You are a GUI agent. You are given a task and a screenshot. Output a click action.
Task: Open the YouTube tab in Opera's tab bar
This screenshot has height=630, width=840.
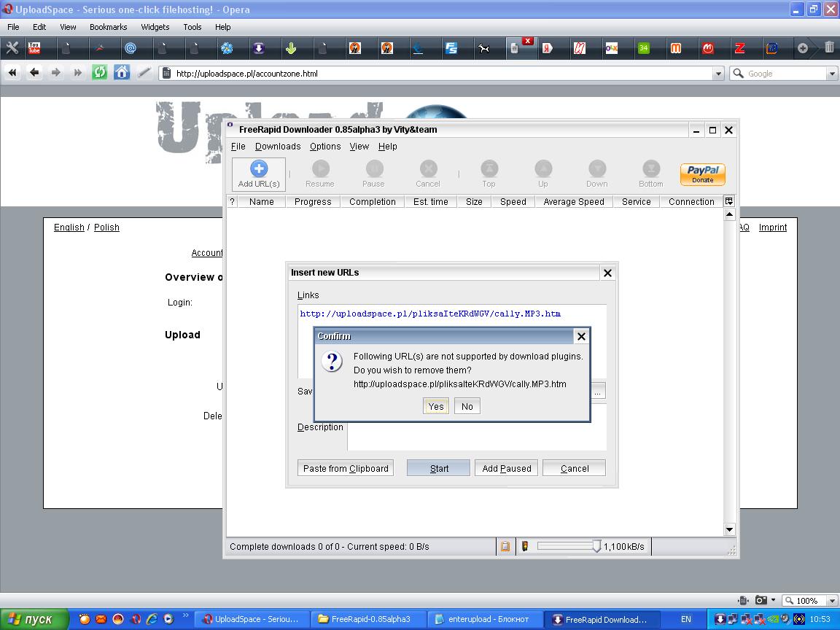pyautogui.click(x=34, y=48)
